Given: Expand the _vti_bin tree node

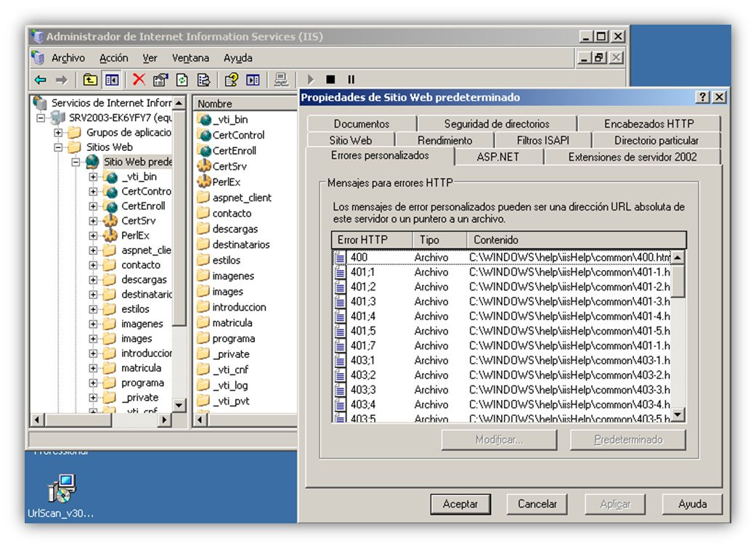Looking at the screenshot, I should [x=93, y=177].
